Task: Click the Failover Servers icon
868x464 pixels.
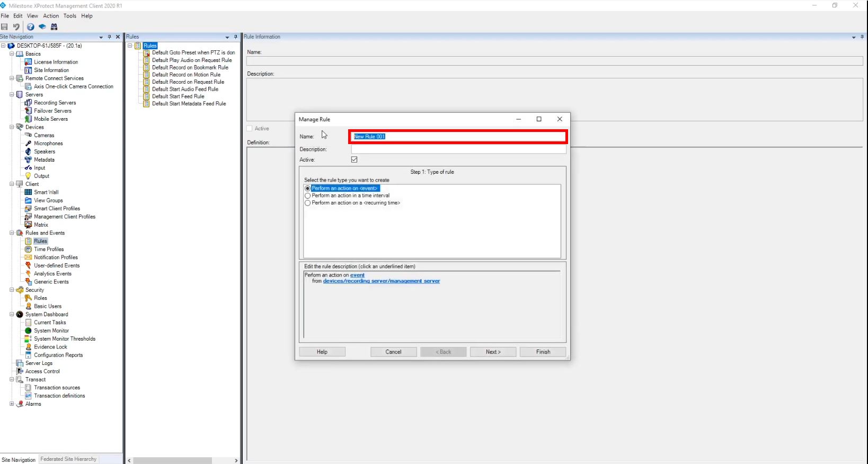Action: pyautogui.click(x=29, y=111)
